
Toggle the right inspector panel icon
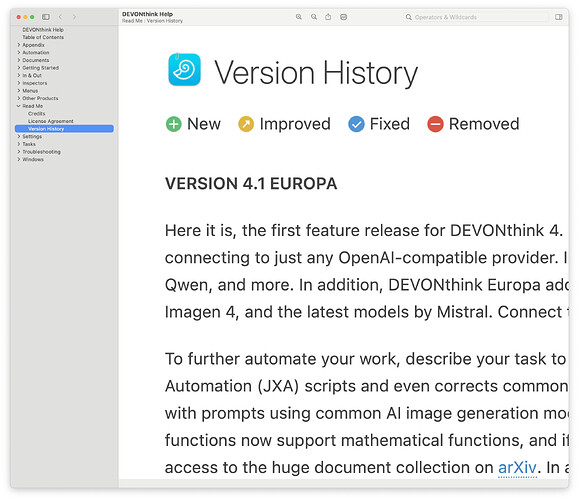[x=558, y=17]
